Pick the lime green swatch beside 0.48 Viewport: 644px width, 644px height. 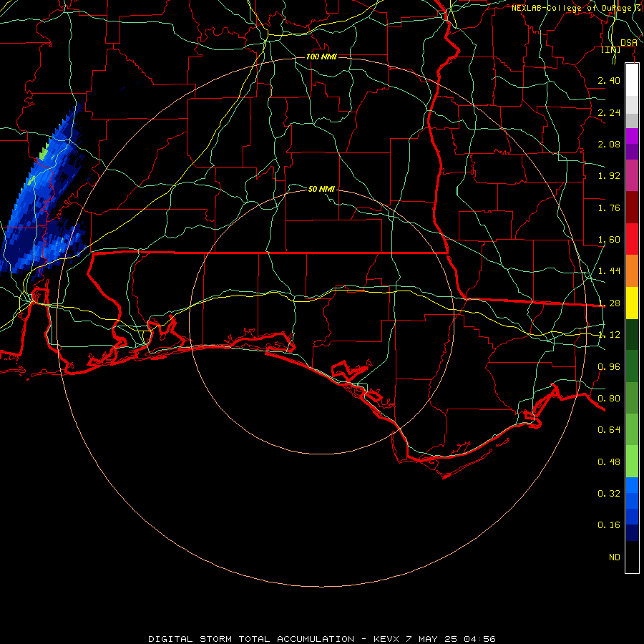(632, 462)
